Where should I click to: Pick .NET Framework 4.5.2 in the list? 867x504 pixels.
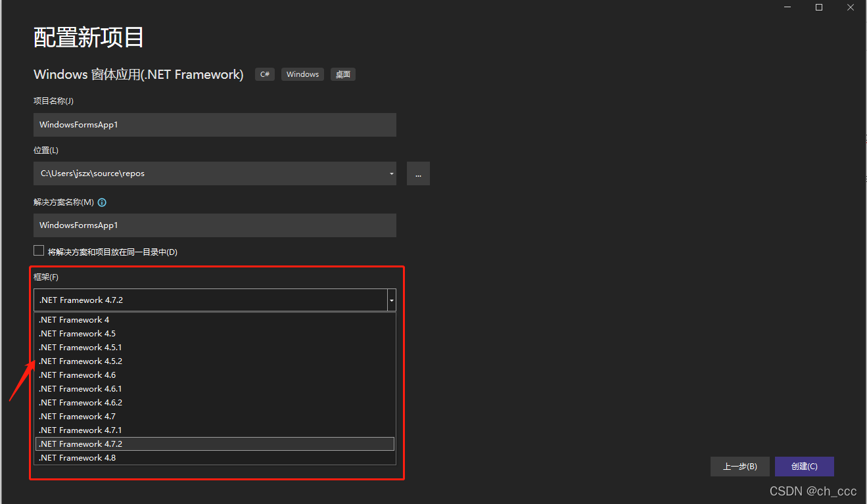click(215, 361)
